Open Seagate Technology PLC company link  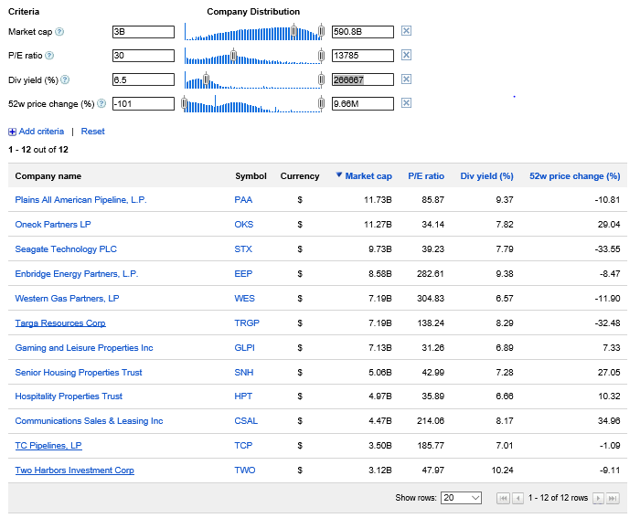pos(66,249)
